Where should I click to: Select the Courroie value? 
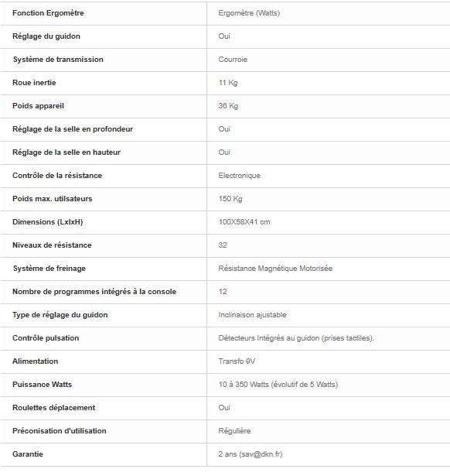(233, 60)
